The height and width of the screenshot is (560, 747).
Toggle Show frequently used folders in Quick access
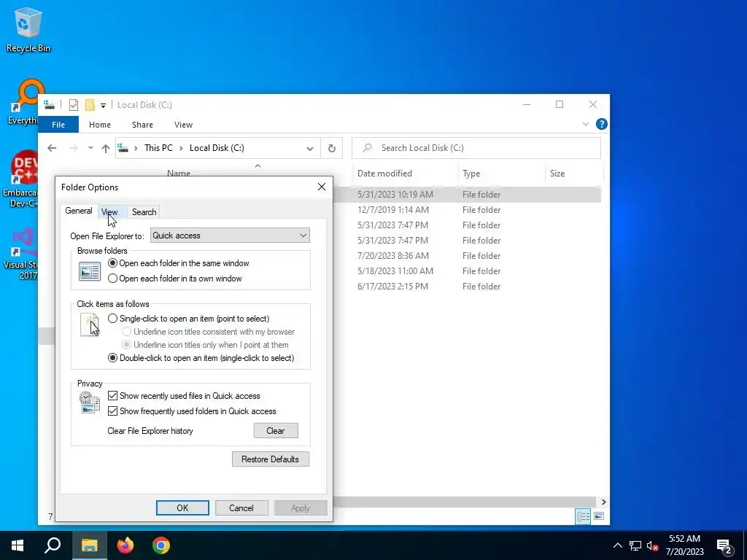click(x=192, y=411)
